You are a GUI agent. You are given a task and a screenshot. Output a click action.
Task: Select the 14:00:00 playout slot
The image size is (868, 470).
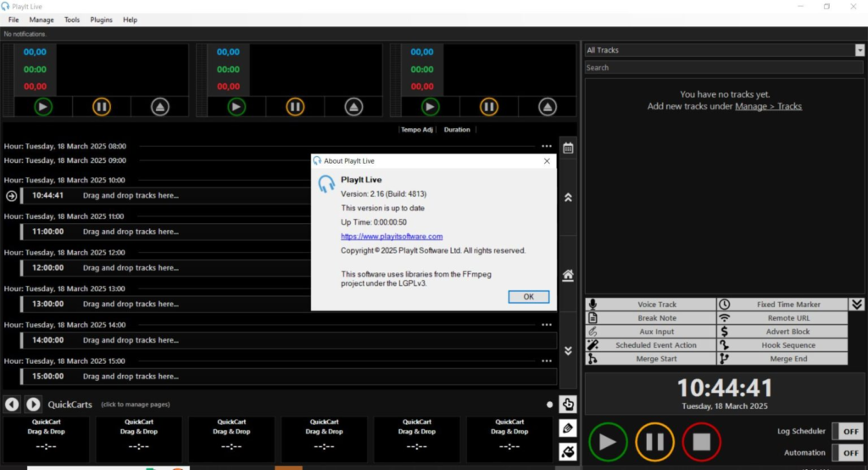(x=288, y=340)
